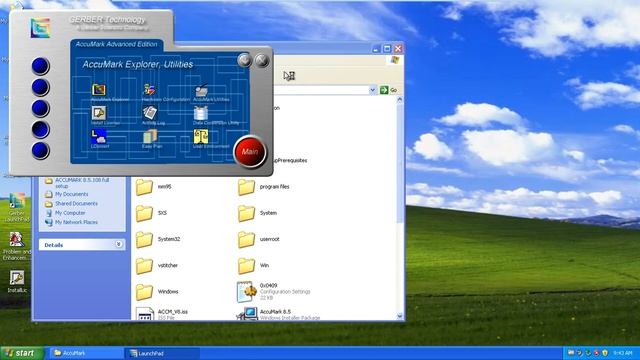Image resolution: width=640 pixels, height=360 pixels.
Task: Click the Gerber Technology logo icon
Action: [40, 28]
